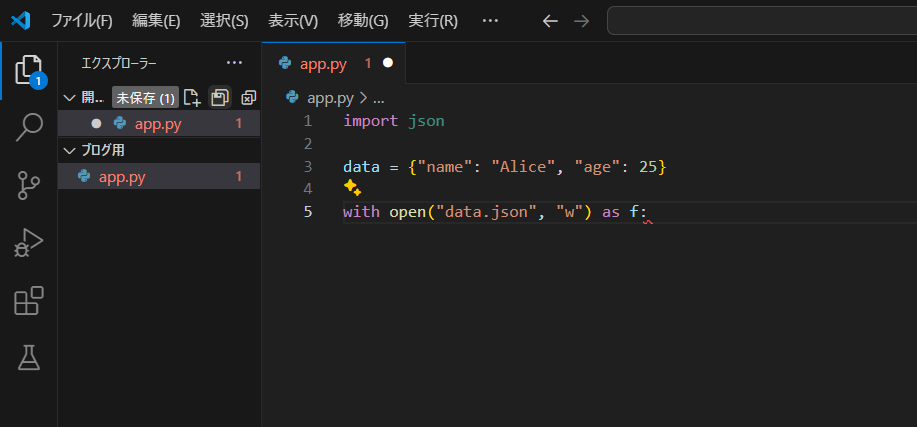Click the 'open' function call
Image resolution: width=917 pixels, height=427 pixels.
[x=408, y=212]
